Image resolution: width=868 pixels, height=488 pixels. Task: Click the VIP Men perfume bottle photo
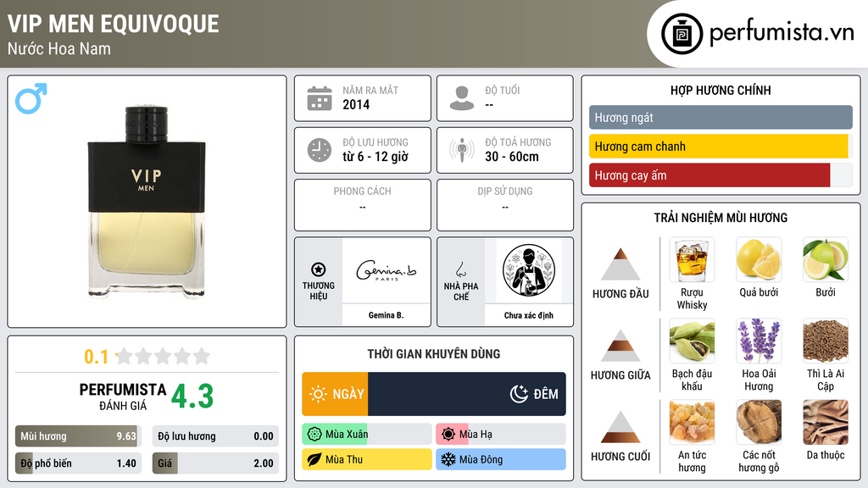147,201
